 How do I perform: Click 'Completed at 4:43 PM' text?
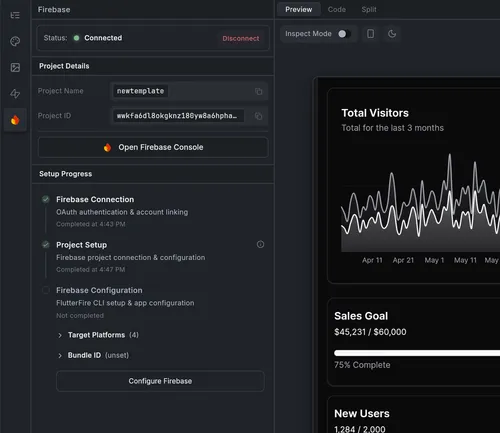point(91,224)
